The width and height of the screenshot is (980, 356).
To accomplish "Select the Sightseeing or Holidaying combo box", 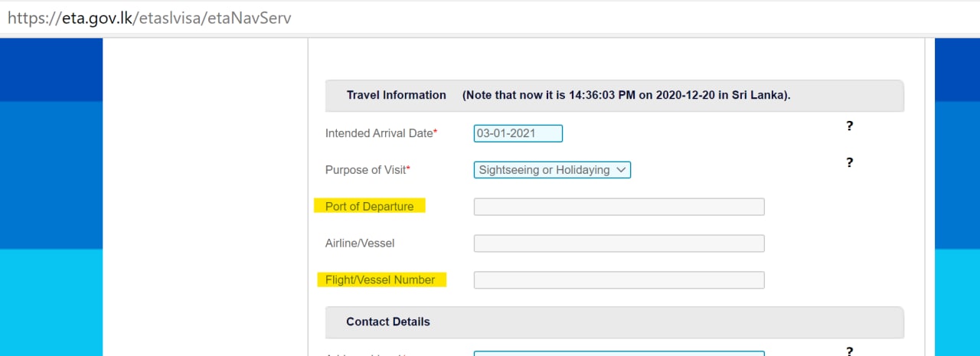I will point(552,170).
